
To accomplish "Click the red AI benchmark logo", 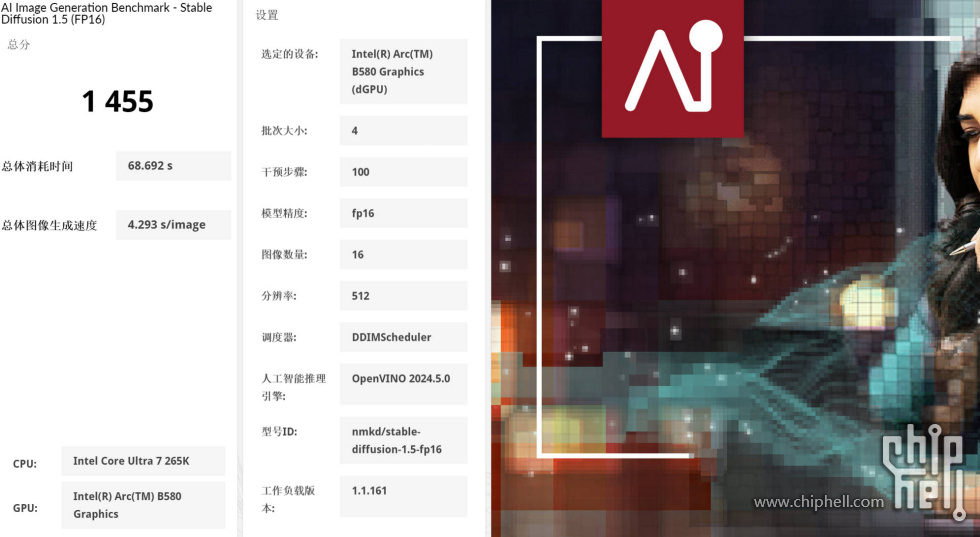I will click(x=672, y=68).
